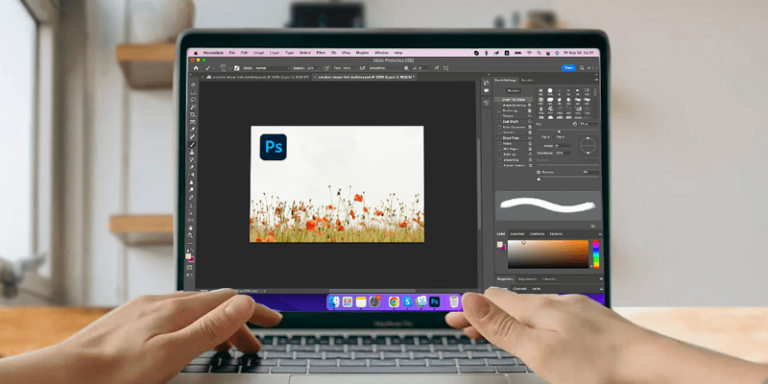Viewport: 768px width, 384px height.
Task: Open the workspace switcher dropdown
Action: [591, 68]
